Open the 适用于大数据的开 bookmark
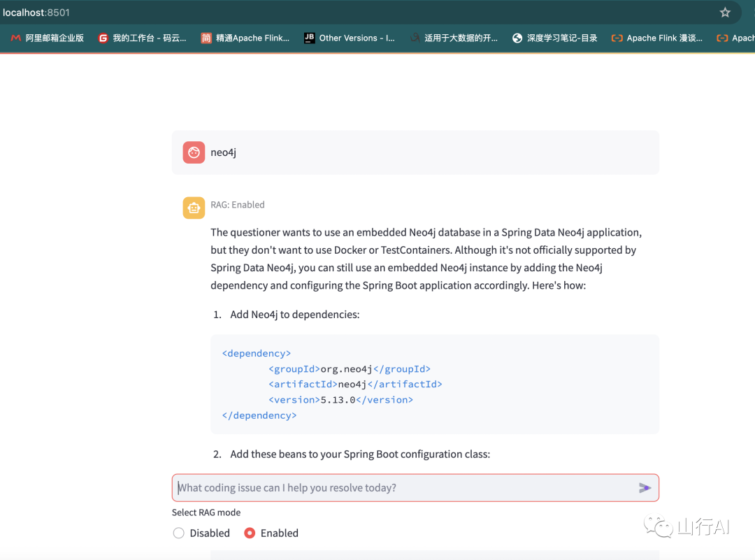Screen dimensions: 755x560 coord(454,38)
